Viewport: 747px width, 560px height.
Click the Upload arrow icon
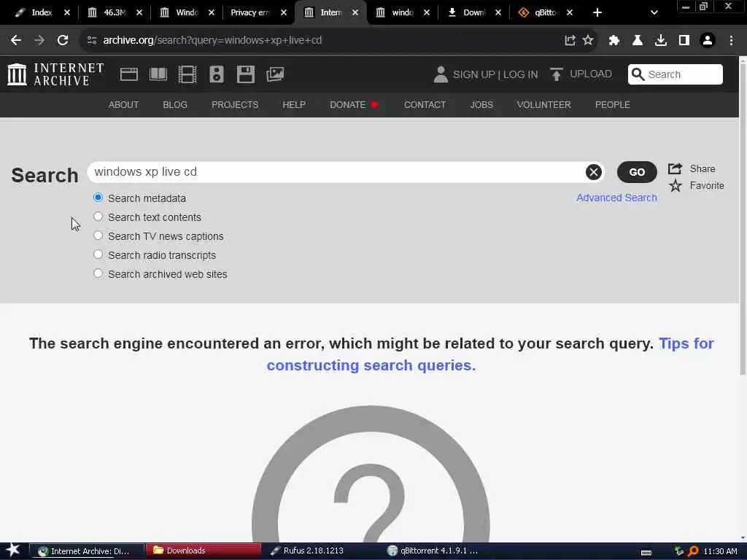pyautogui.click(x=556, y=74)
